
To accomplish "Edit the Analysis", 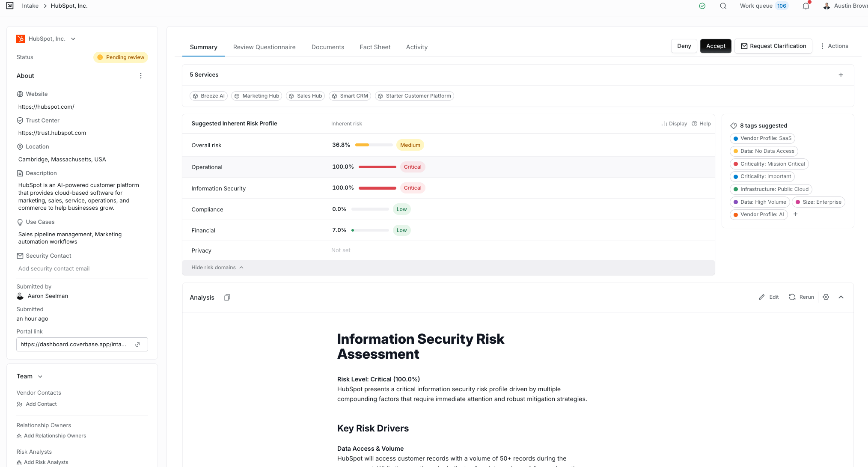I will 769,297.
